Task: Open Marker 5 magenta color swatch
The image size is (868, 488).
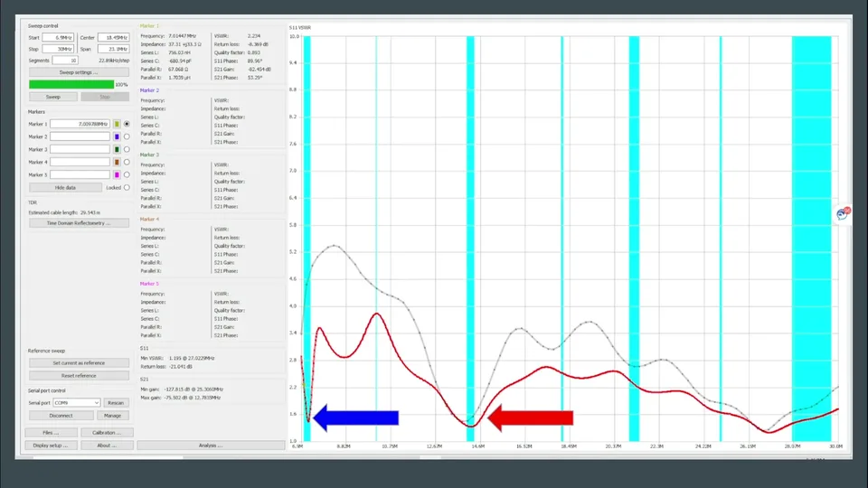Action: [x=117, y=174]
